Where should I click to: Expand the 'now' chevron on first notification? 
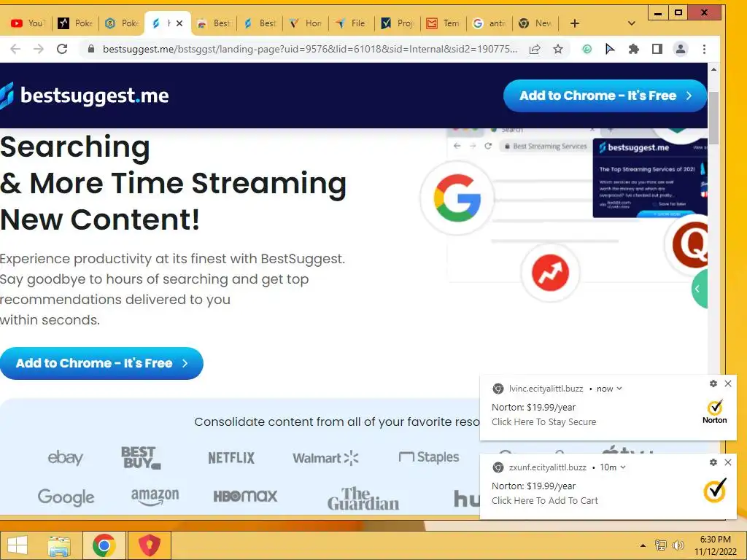point(619,389)
